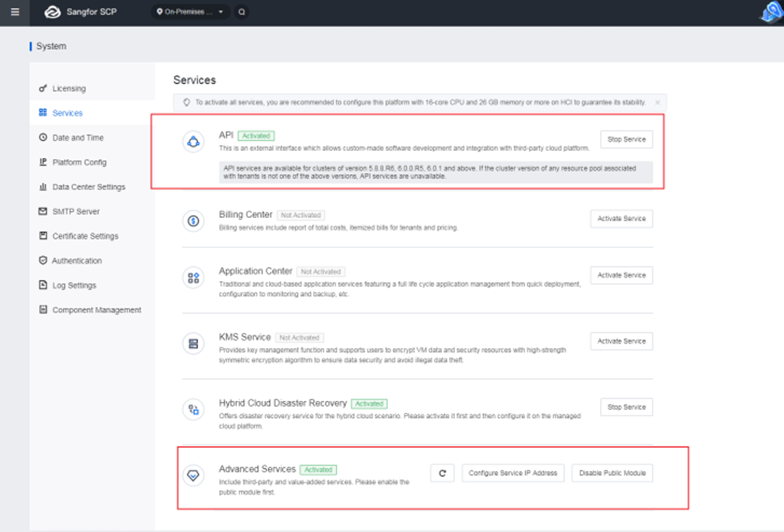This screenshot has height=532, width=784.
Task: Click the SMTP Server envelope icon
Action: coord(43,211)
